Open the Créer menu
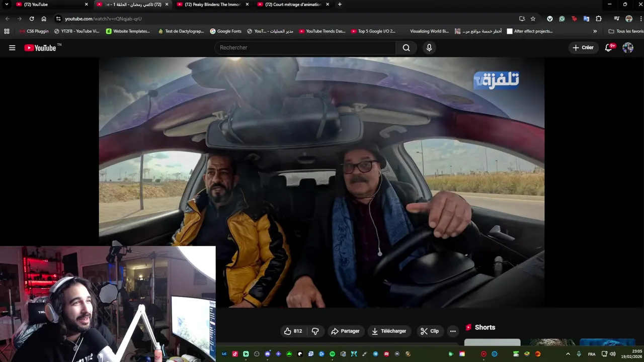The width and height of the screenshot is (644, 362). pos(583,48)
